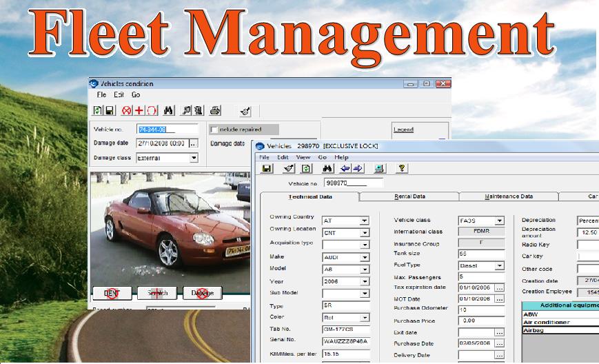Open Acquisition type dropdown
This screenshot has height=364, width=599.
pyautogui.click(x=365, y=245)
